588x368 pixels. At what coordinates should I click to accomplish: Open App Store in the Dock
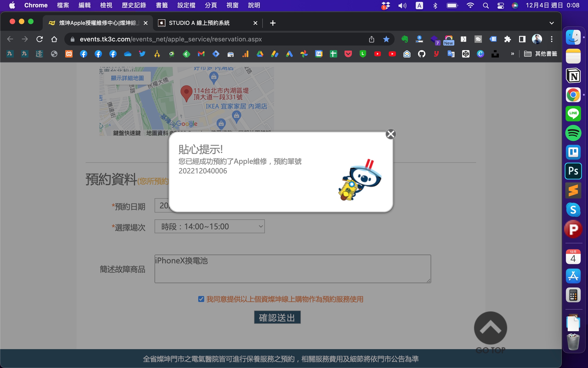[573, 276]
